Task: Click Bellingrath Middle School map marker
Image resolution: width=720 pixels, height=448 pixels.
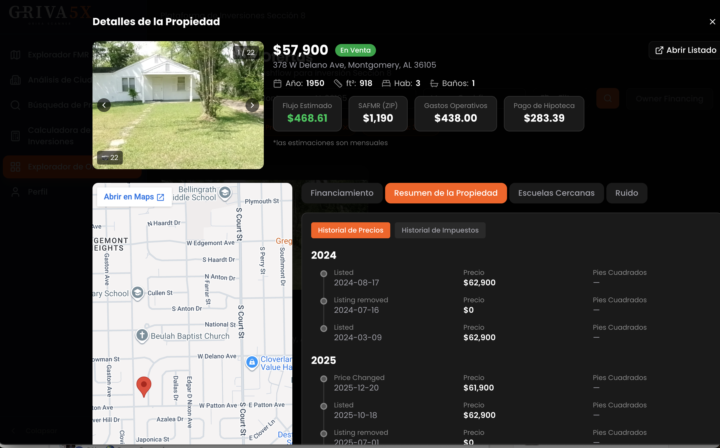Action: (225, 193)
